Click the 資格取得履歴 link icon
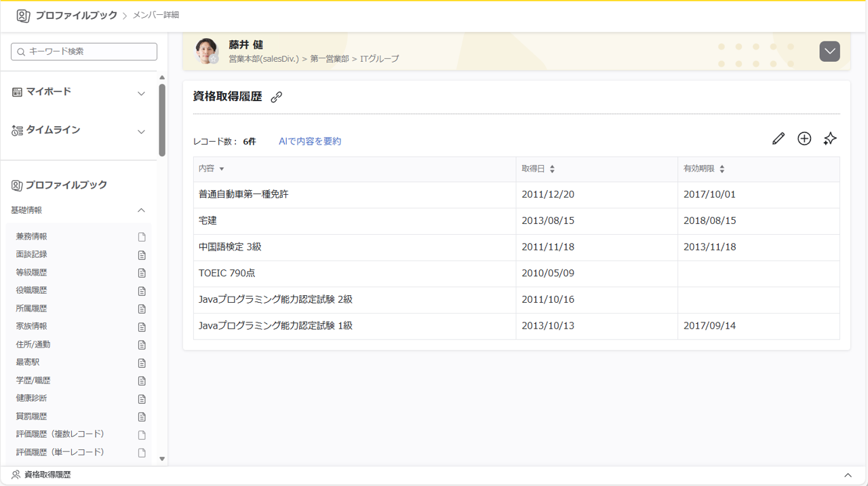The height and width of the screenshot is (486, 868). pyautogui.click(x=276, y=97)
